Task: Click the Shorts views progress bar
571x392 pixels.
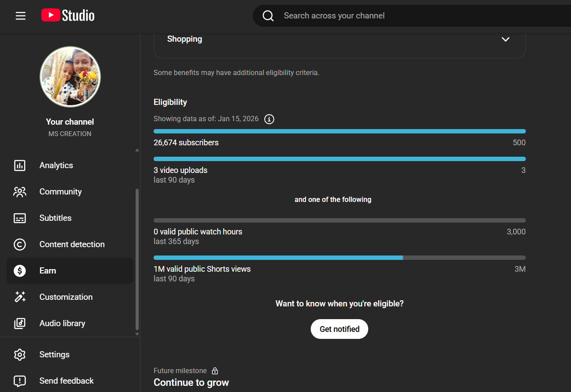Action: (339, 258)
